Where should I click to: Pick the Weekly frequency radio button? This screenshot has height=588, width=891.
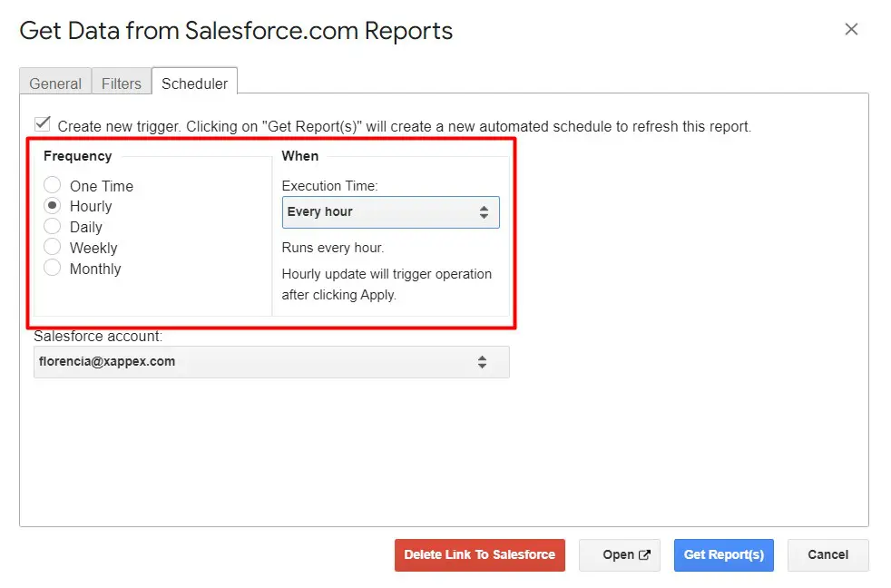[53, 247]
